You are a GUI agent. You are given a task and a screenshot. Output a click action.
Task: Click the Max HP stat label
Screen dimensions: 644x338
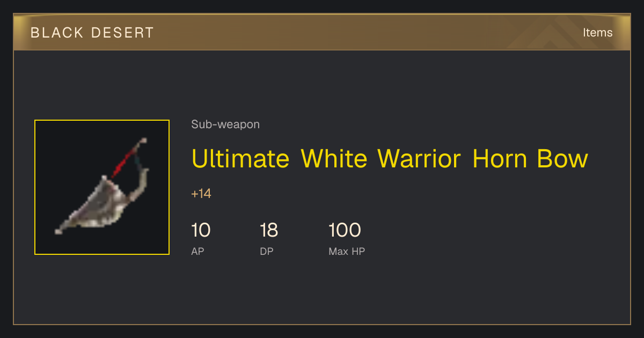point(347,251)
